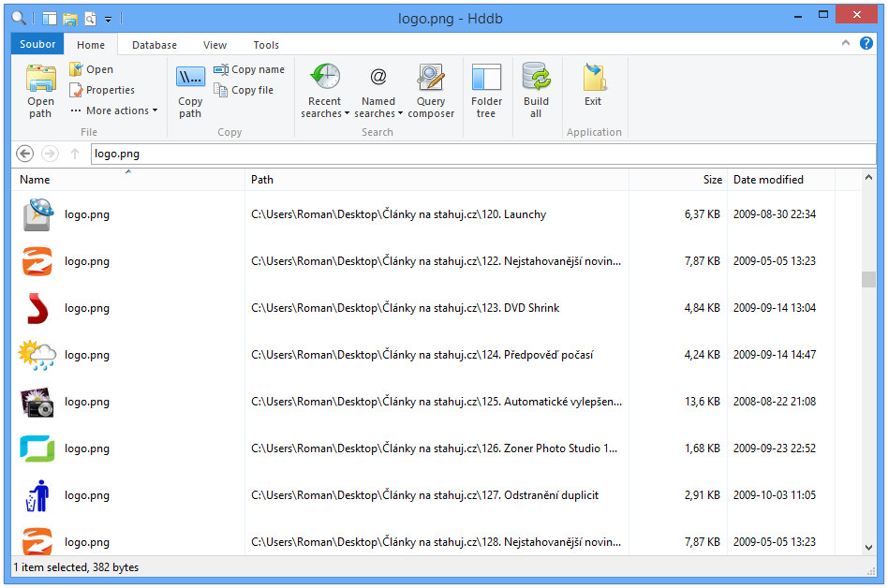Sort results by the Name column header
Image resolution: width=888 pixels, height=588 pixels.
tap(128, 180)
